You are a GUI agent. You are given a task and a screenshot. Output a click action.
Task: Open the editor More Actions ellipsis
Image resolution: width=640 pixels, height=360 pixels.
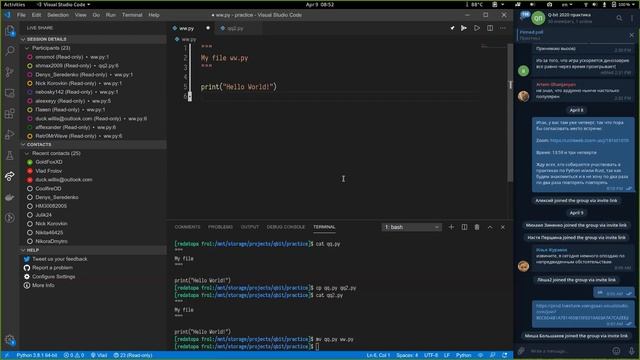pos(503,28)
